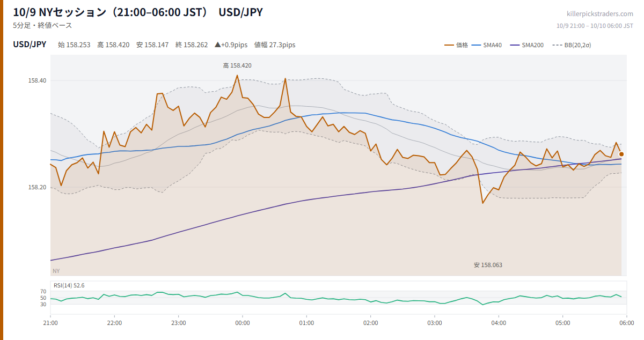Click the 03:00 time axis label

(x=435, y=323)
